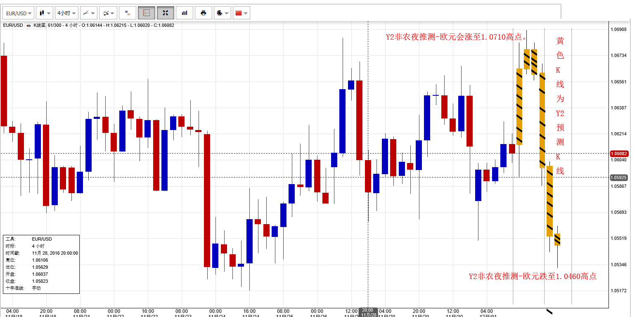Click the 1.06561 price axis label

point(618,82)
